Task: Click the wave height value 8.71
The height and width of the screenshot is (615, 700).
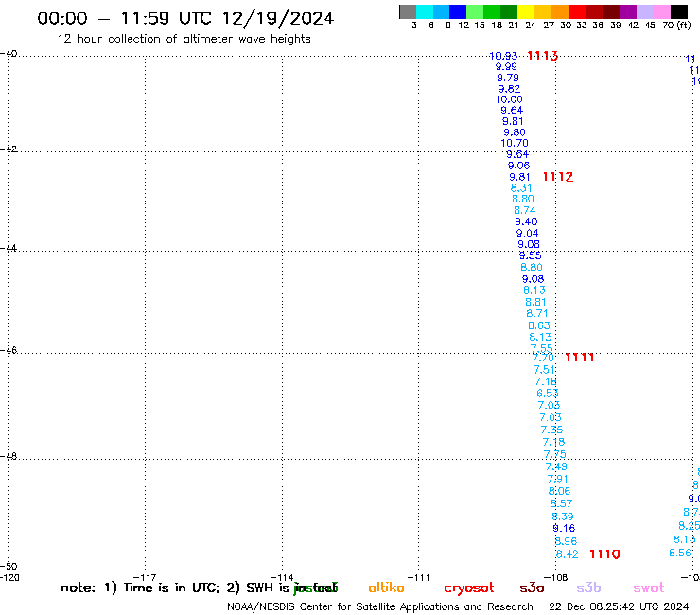Action: (536, 314)
